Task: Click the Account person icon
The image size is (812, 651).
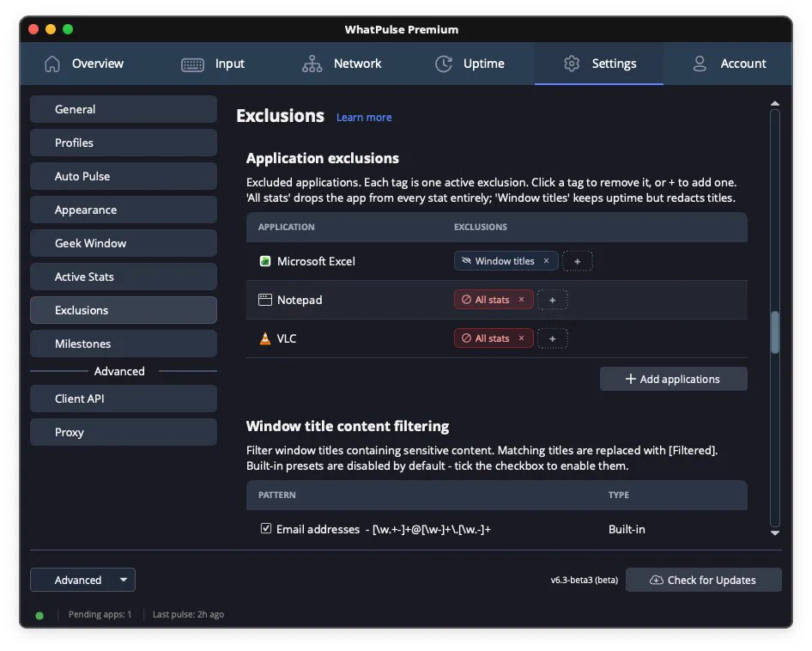Action: [x=700, y=64]
